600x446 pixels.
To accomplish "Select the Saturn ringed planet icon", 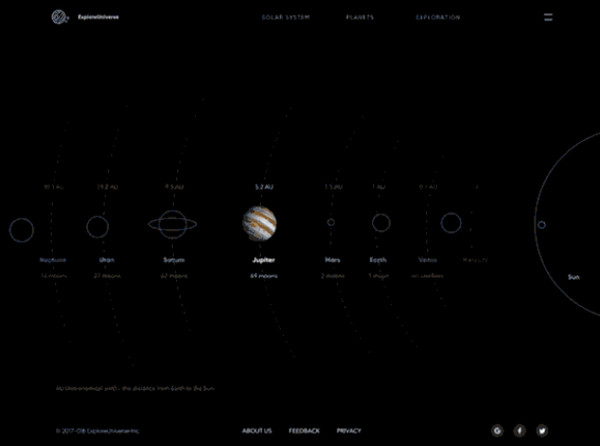I will point(173,224).
